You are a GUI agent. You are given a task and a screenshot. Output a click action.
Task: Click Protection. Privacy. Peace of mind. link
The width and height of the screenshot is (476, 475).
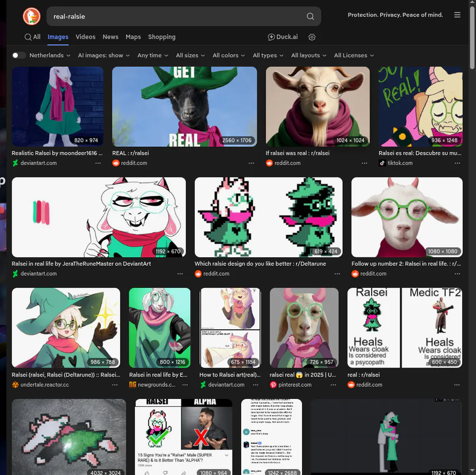coord(395,15)
